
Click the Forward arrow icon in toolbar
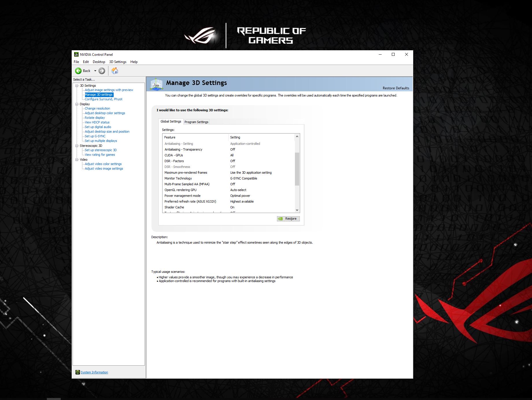click(102, 71)
